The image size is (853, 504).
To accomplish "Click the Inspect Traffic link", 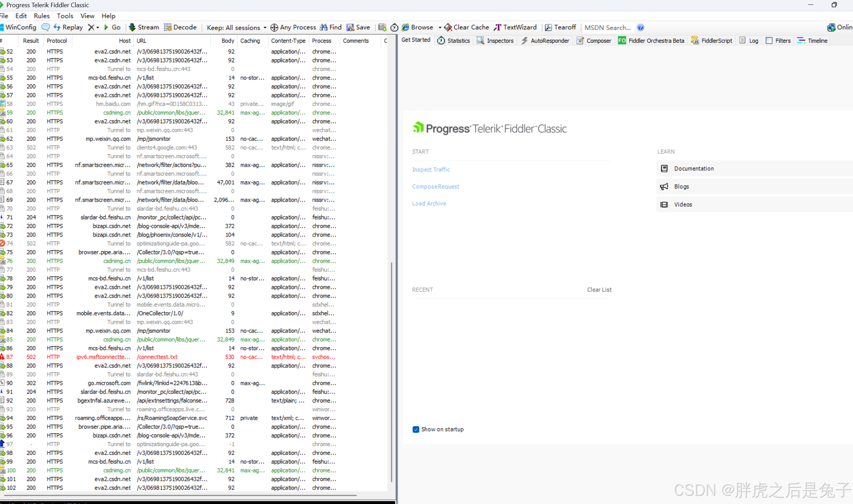I will 430,169.
